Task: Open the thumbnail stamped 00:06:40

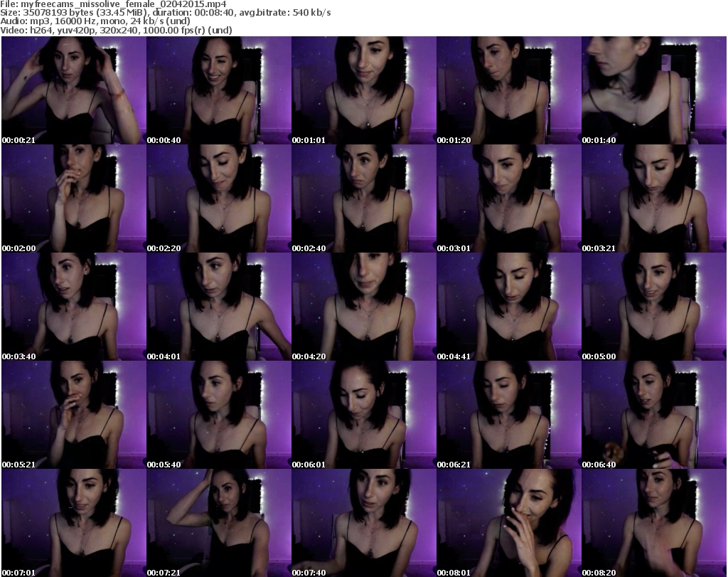Action: (x=654, y=415)
